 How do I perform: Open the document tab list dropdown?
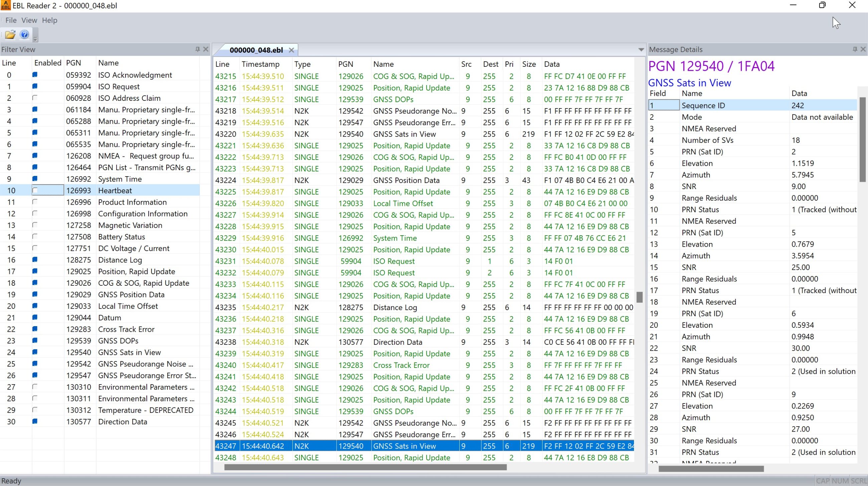(x=641, y=50)
